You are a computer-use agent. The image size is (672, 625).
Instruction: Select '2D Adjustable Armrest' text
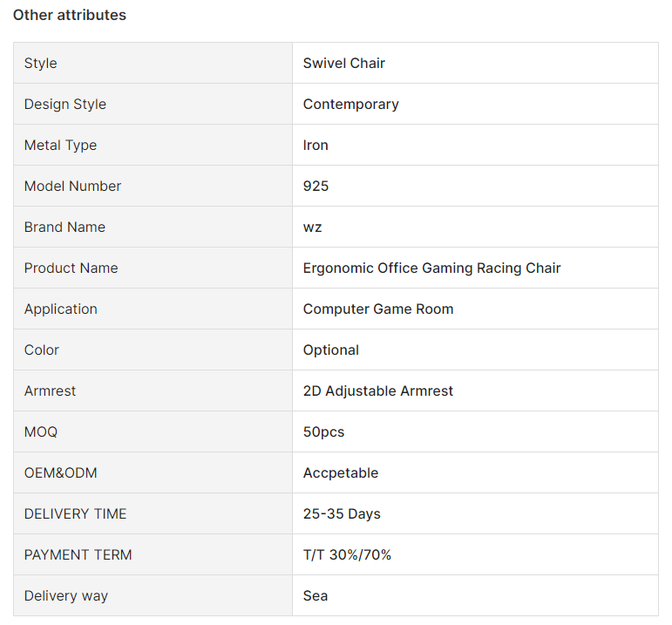pyautogui.click(x=378, y=391)
